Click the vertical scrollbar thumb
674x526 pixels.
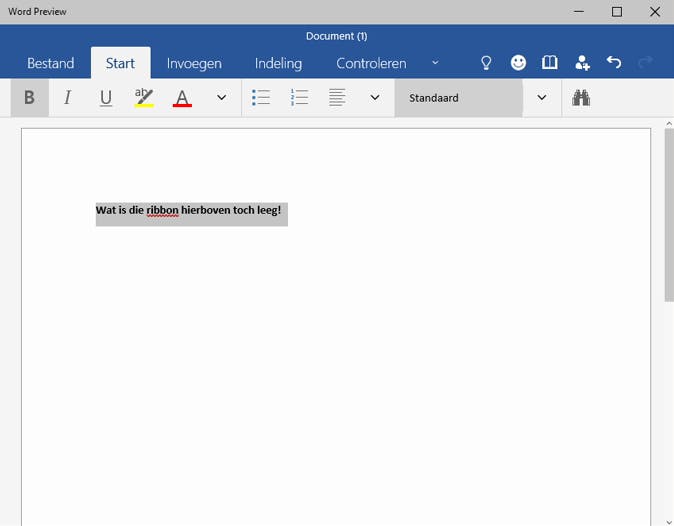(669, 215)
